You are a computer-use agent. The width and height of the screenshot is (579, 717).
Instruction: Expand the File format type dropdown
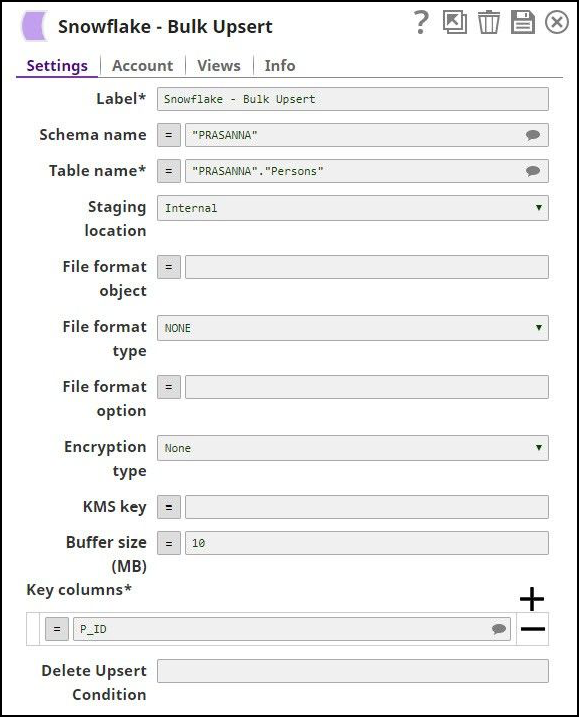(353, 328)
